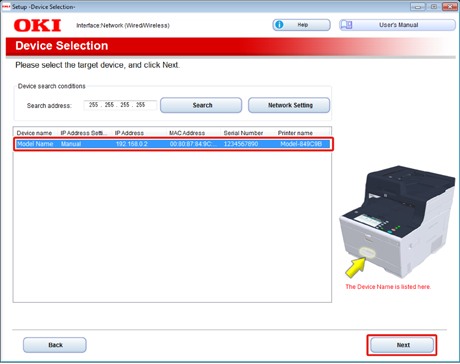This screenshot has height=364, width=460.
Task: Select the Model Name device row
Action: pos(173,144)
